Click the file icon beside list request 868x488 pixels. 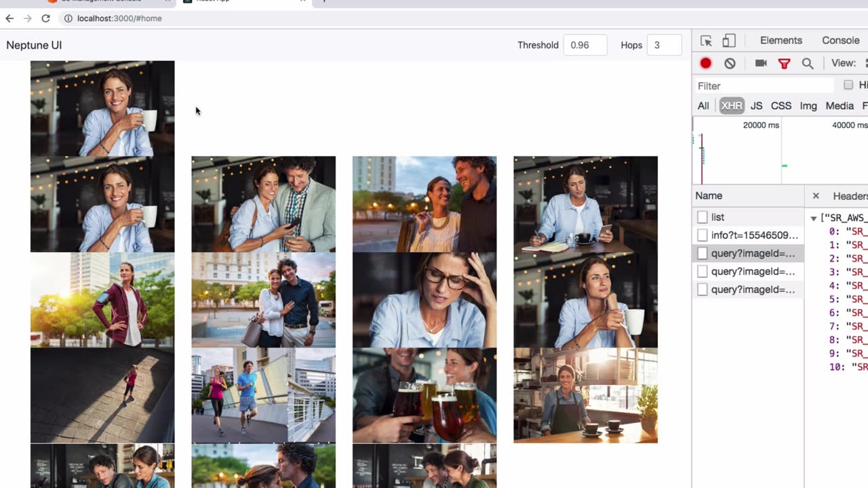pyautogui.click(x=703, y=218)
